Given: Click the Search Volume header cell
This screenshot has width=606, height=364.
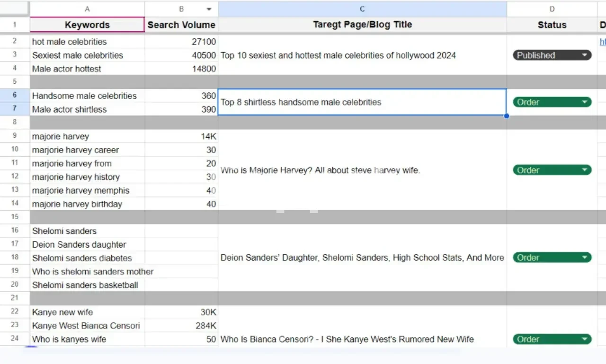Looking at the screenshot, I should 181,25.
